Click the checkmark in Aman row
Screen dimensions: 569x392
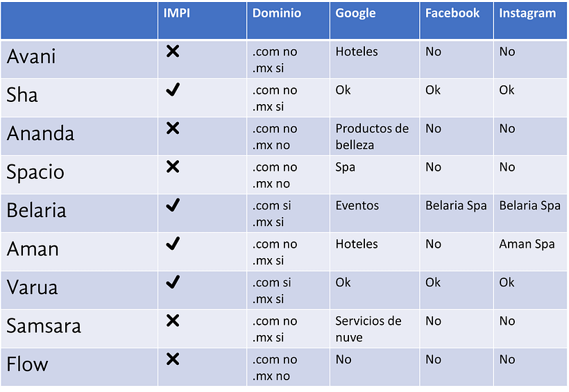pos(173,244)
